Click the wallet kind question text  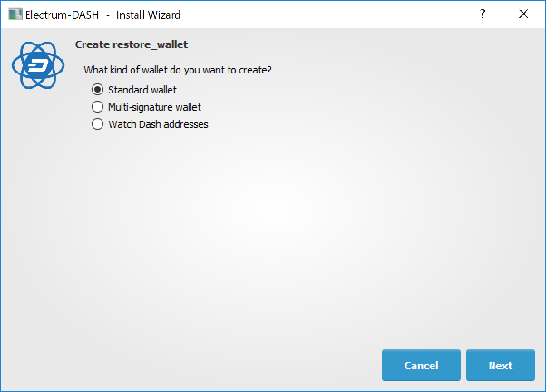click(x=178, y=70)
